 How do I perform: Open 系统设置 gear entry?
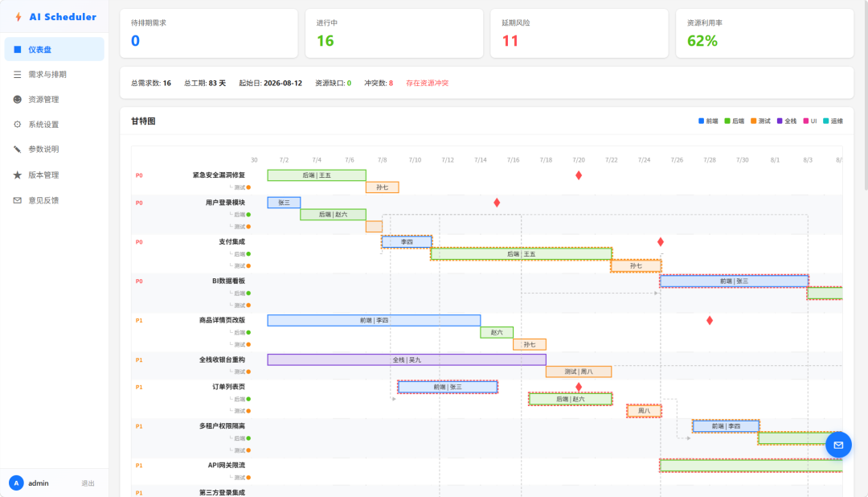click(x=55, y=124)
